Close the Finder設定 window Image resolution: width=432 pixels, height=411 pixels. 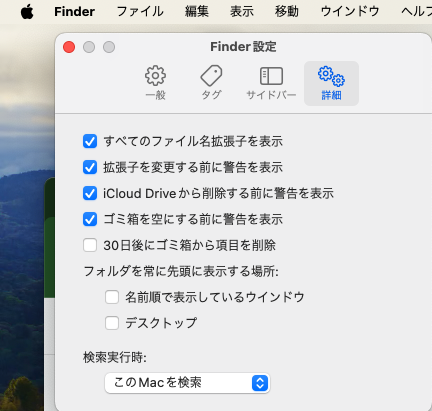click(69, 47)
